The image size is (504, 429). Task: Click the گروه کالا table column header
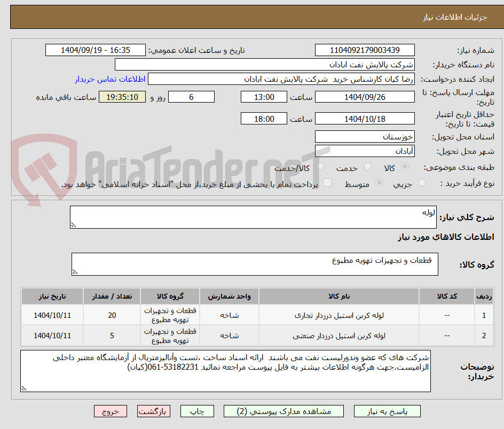(170, 296)
